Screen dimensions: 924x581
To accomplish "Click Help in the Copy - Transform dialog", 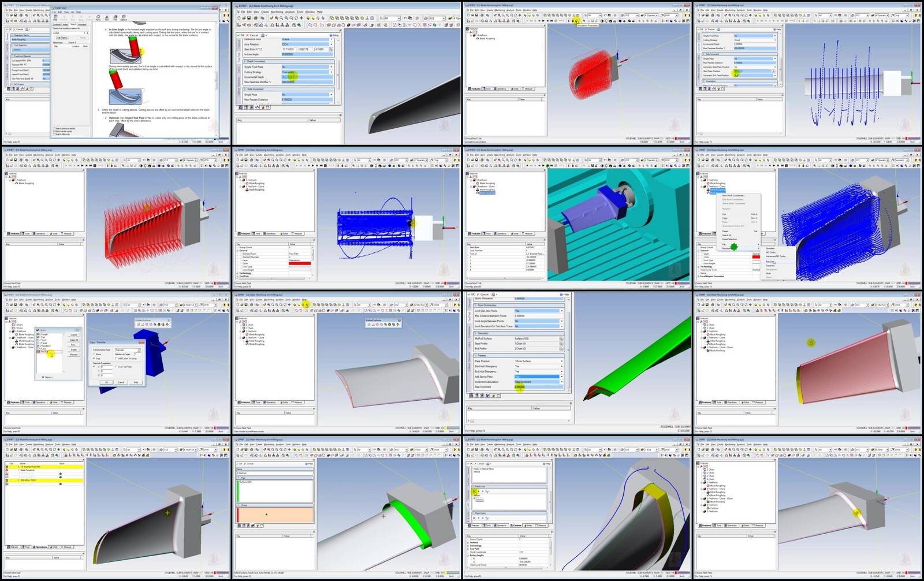I will coord(136,382).
